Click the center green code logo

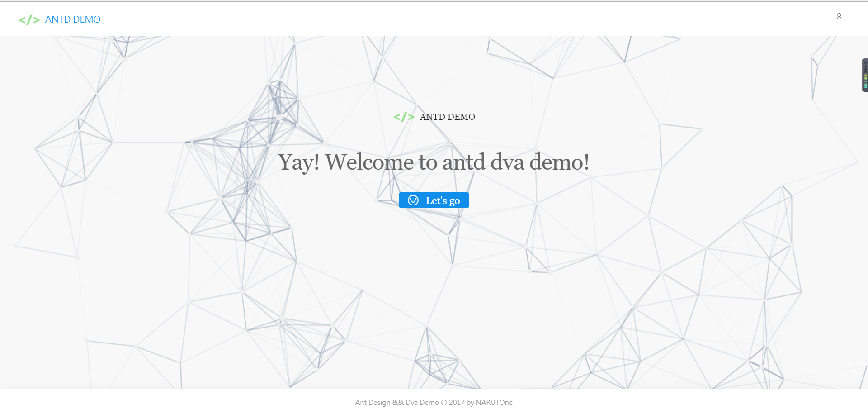pyautogui.click(x=404, y=117)
